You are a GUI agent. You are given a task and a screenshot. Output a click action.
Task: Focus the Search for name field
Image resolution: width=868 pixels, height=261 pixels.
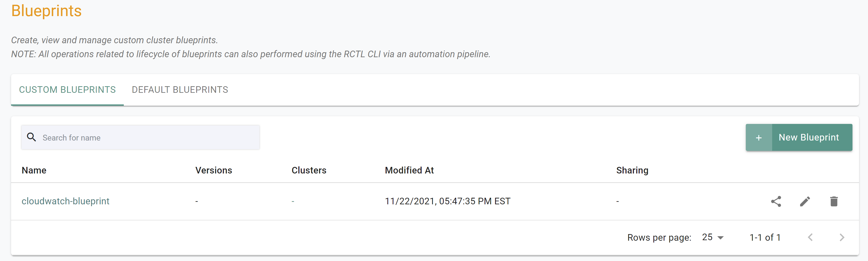tap(140, 137)
